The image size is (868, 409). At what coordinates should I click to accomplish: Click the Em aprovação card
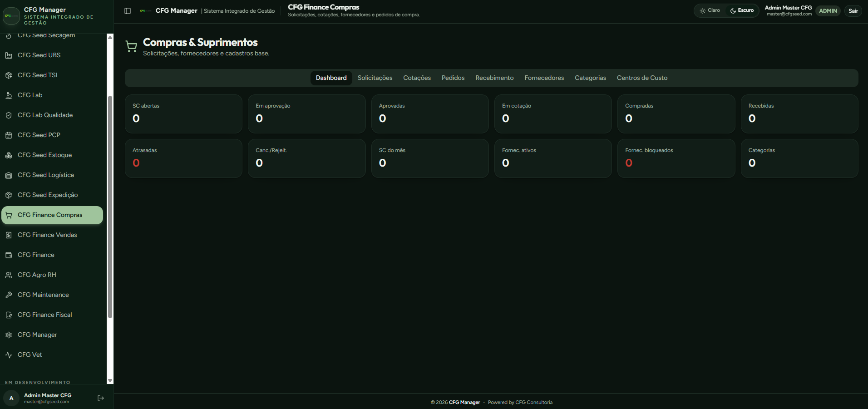click(306, 114)
